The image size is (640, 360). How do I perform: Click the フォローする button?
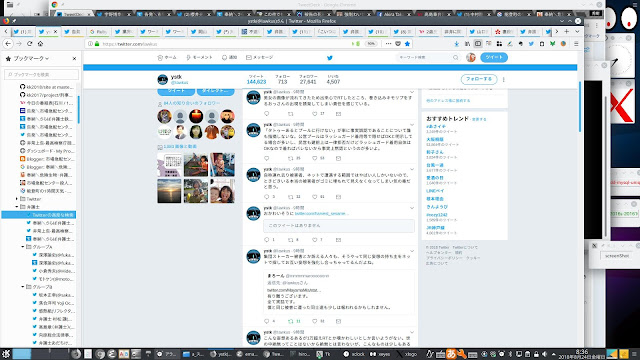tap(479, 79)
